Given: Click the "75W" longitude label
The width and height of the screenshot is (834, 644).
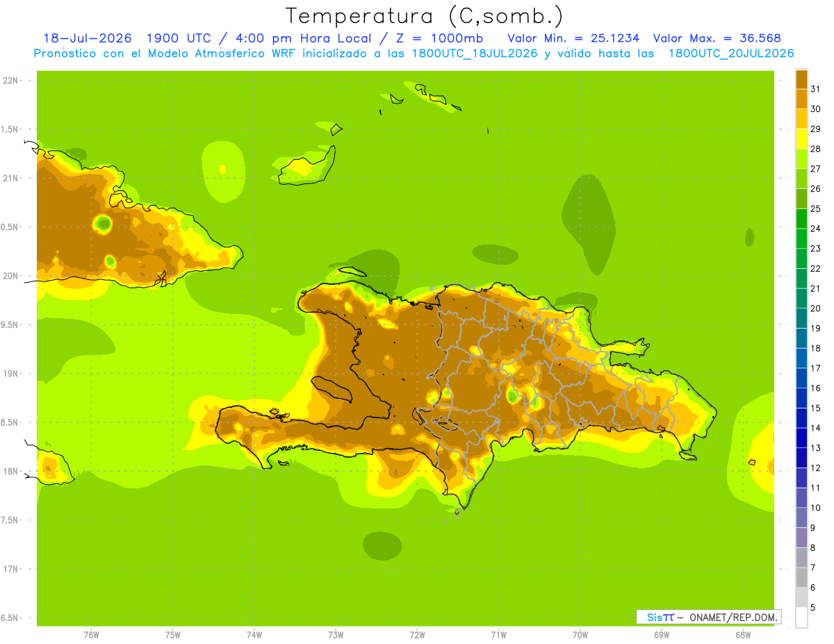Looking at the screenshot, I should click(172, 635).
